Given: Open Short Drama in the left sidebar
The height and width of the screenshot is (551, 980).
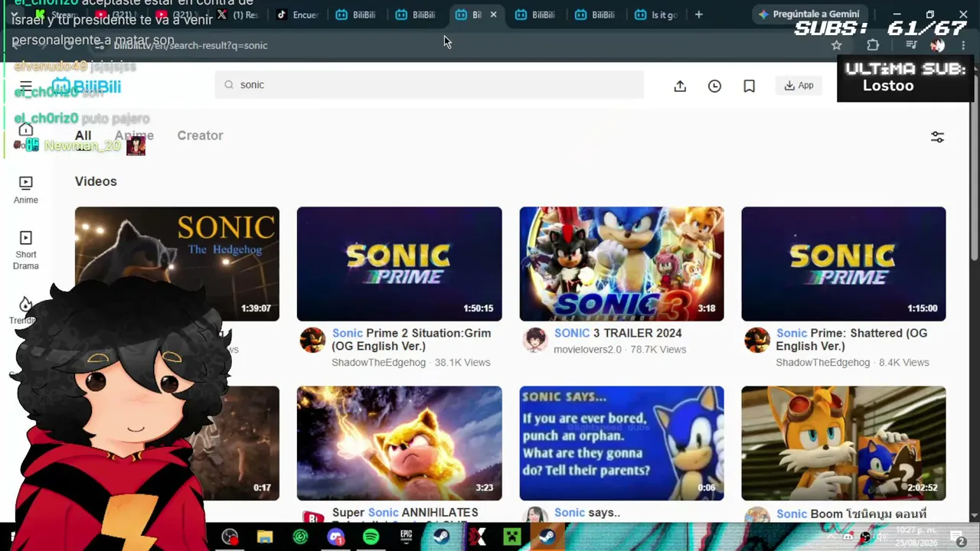Looking at the screenshot, I should pyautogui.click(x=26, y=250).
